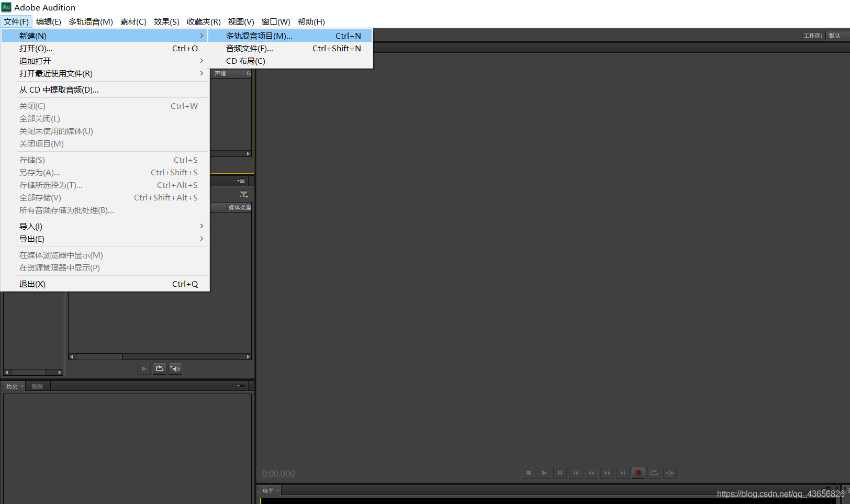Choose 从 CD 中提取音频(D)...

(105, 89)
